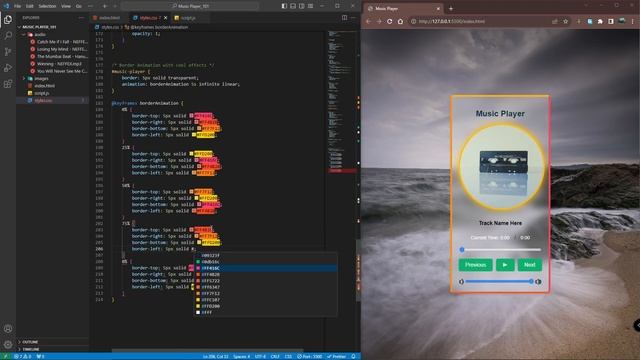The height and width of the screenshot is (360, 640).
Task: Open browser extensions puzzle icon
Action: tap(600, 21)
